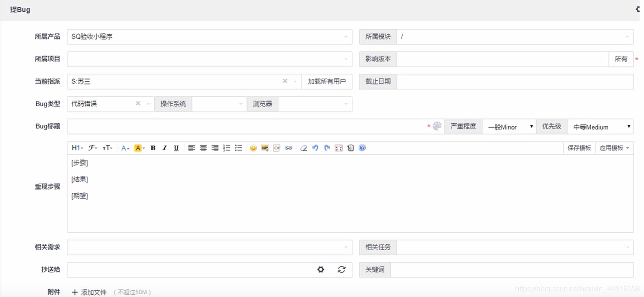Open 严重程度 dropdown showing 一般Minor
Image resolution: width=644 pixels, height=297 pixels.
point(509,127)
